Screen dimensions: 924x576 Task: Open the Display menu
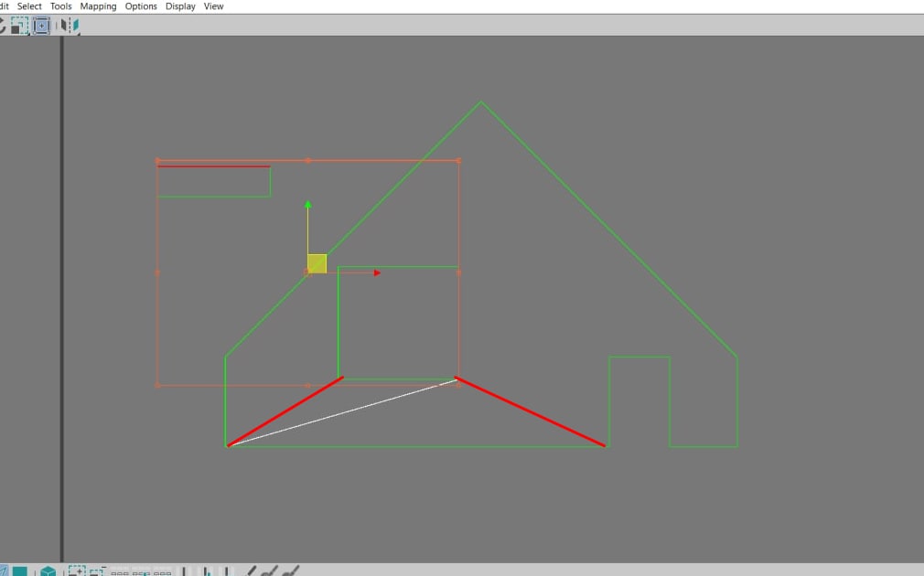click(180, 6)
